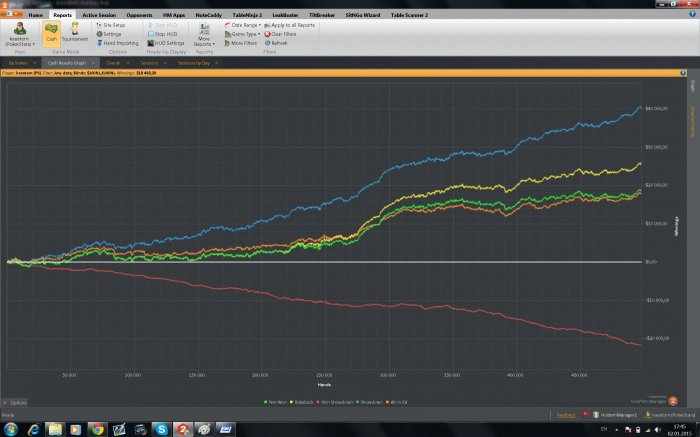Click the red flag icon in the status bar
This screenshot has width=700, height=437.
pyautogui.click(x=586, y=415)
